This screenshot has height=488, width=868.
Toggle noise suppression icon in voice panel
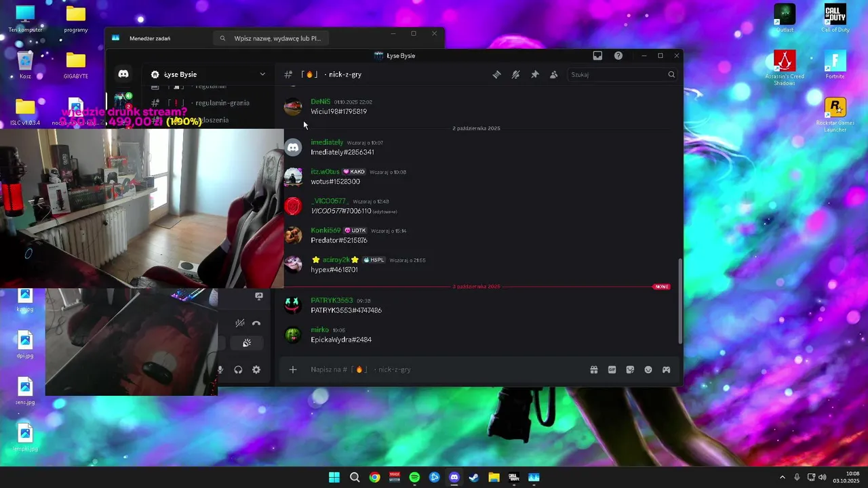click(x=239, y=323)
